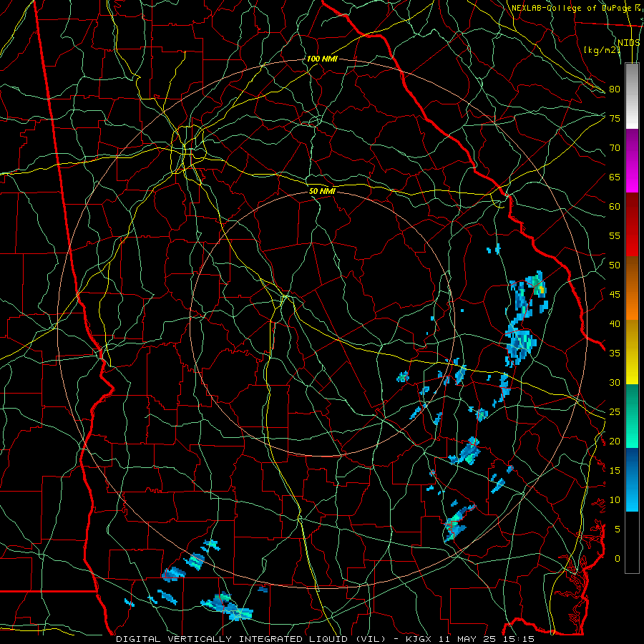Click the green segment of VIL legend
The width and height of the screenshot is (644, 644).
click(x=632, y=416)
